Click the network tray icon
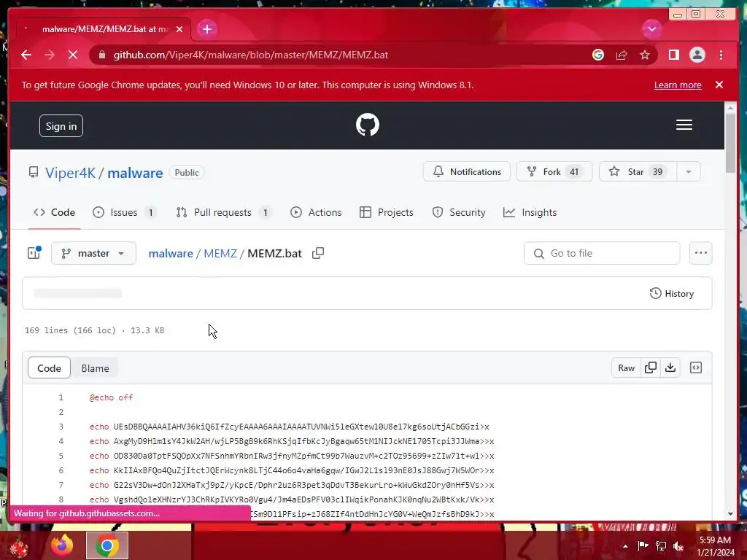Viewport: 747px width, 560px height. tap(661, 546)
